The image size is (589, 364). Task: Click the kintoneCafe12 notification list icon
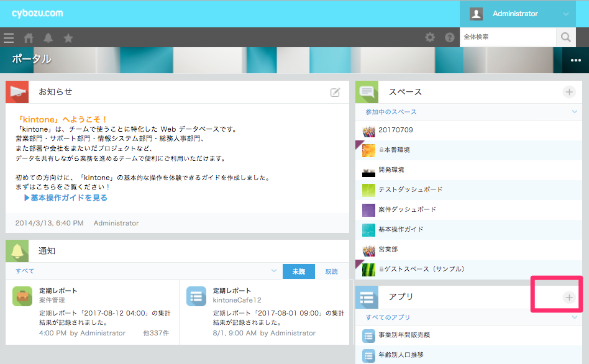[x=196, y=296]
